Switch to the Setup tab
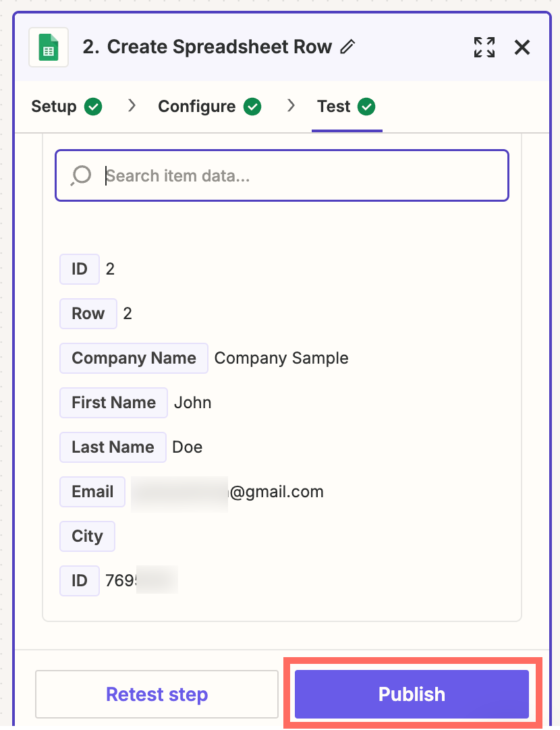Viewport: 560px width, 730px height. [x=54, y=107]
